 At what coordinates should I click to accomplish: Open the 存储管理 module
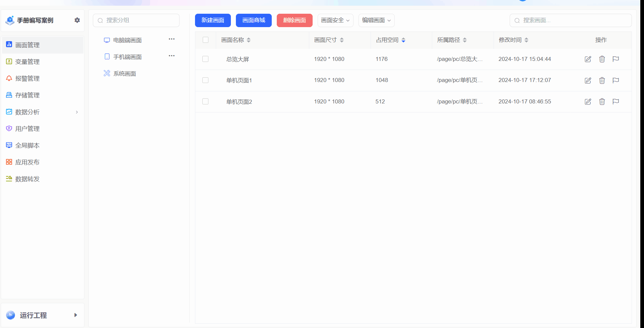(27, 95)
